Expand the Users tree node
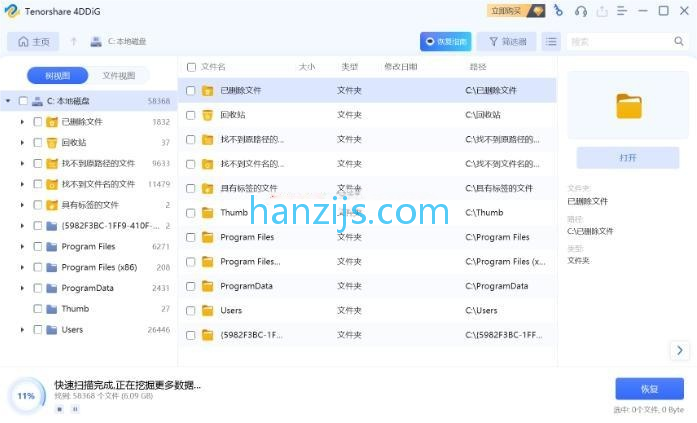The width and height of the screenshot is (697, 423). coord(22,330)
